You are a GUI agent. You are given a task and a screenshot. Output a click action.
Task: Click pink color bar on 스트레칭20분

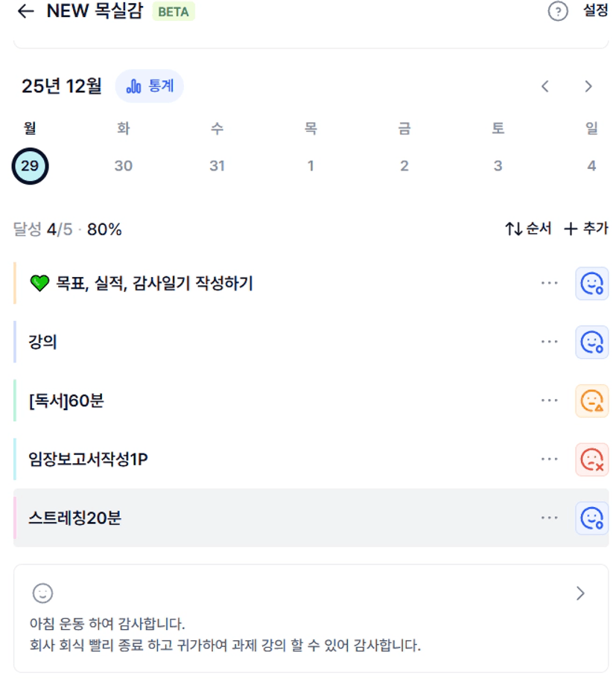15,518
